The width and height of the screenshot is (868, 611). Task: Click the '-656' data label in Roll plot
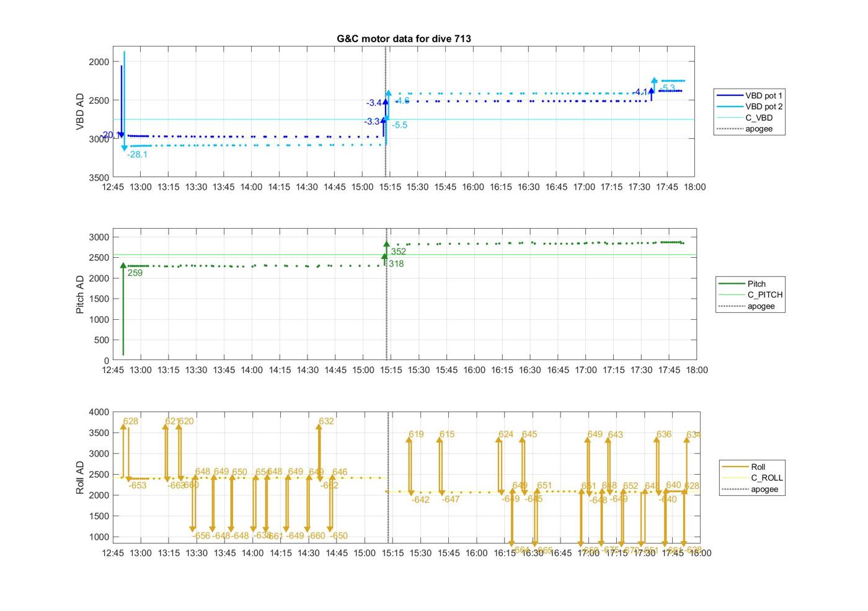pos(201,536)
